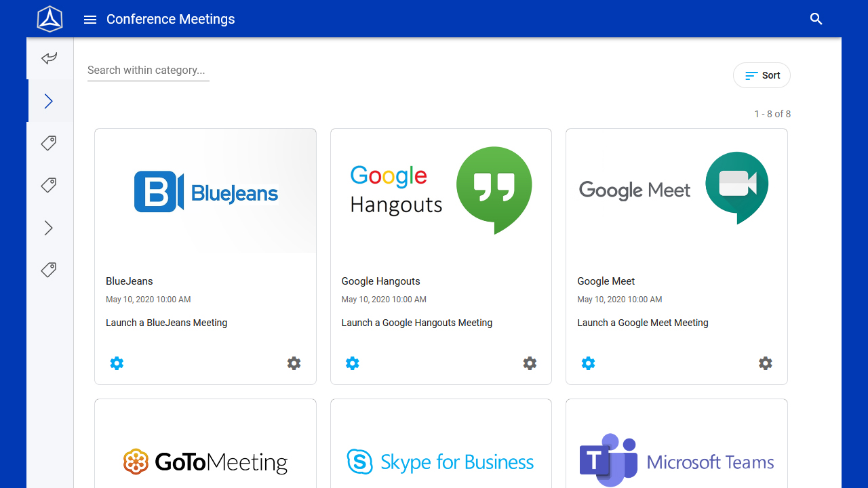The width and height of the screenshot is (868, 488).
Task: Click the "1 - 8 of 8" results count
Action: [x=772, y=114]
